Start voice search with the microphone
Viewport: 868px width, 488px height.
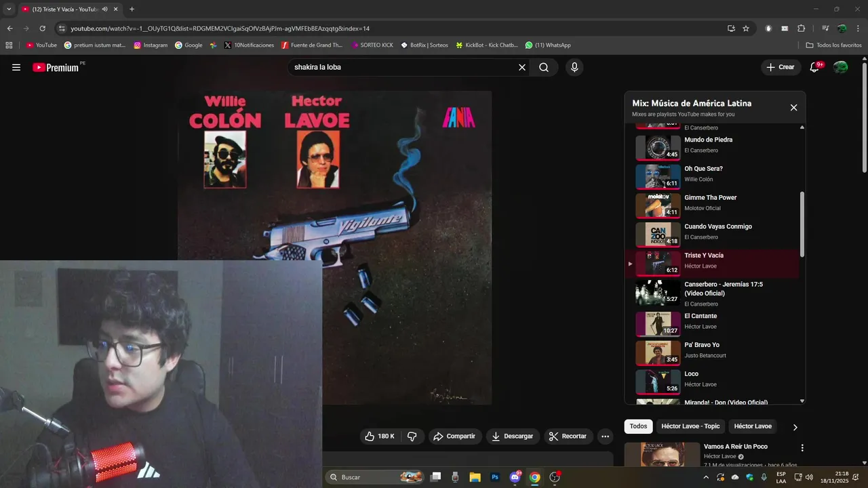(574, 67)
